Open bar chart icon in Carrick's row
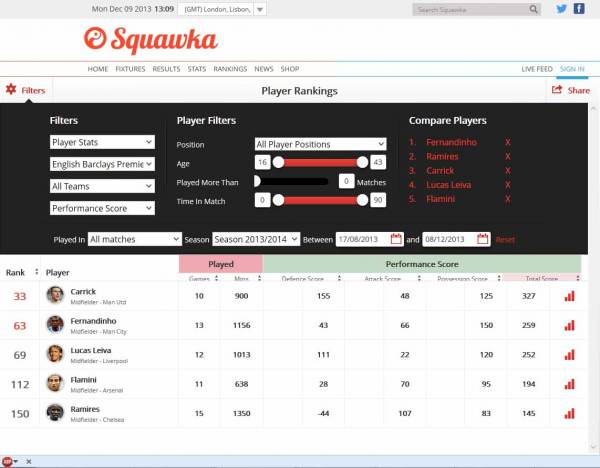 (570, 296)
